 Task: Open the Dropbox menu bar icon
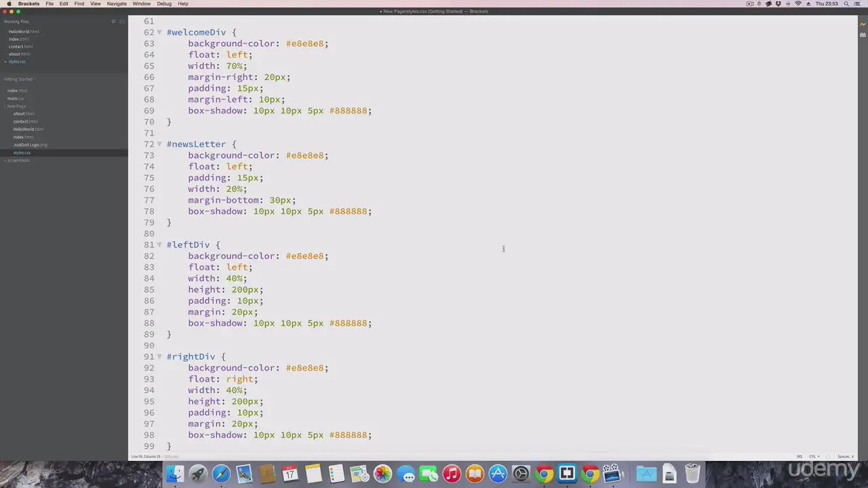coord(778,3)
